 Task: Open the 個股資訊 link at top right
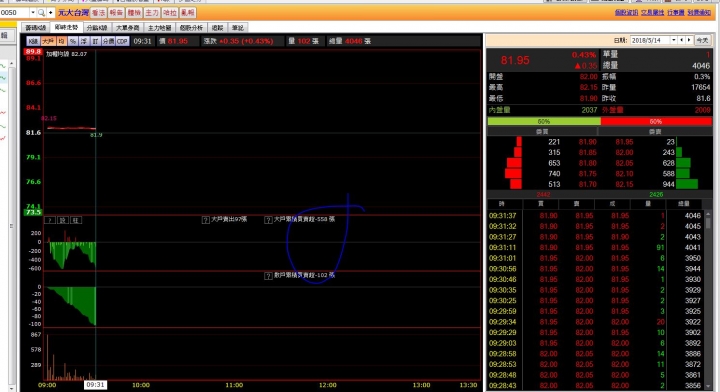[x=626, y=12]
